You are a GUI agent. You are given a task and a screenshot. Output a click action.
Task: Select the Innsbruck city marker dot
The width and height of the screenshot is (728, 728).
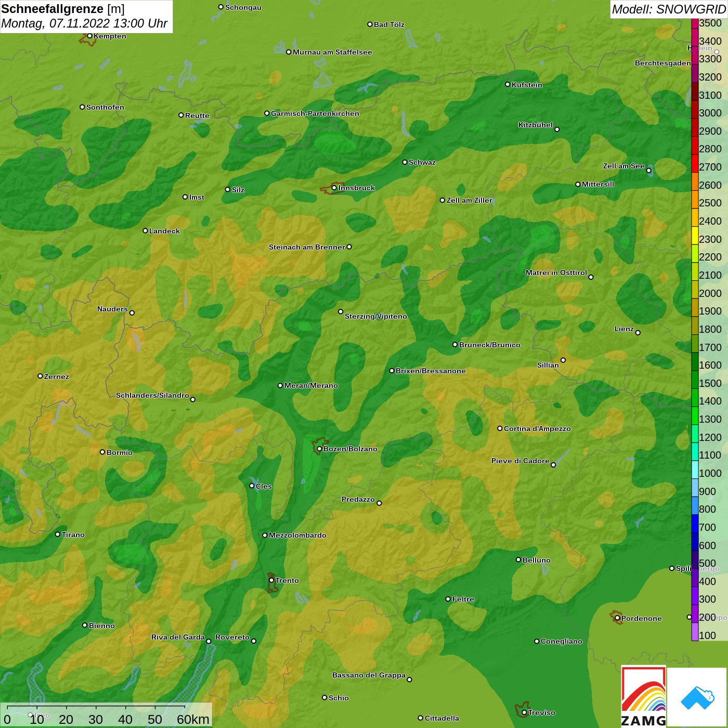tap(334, 188)
